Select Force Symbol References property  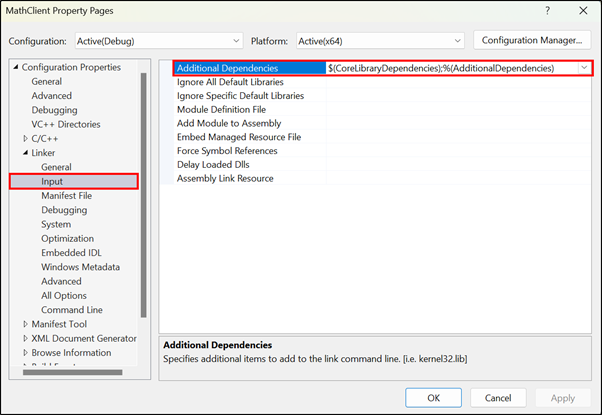[227, 151]
